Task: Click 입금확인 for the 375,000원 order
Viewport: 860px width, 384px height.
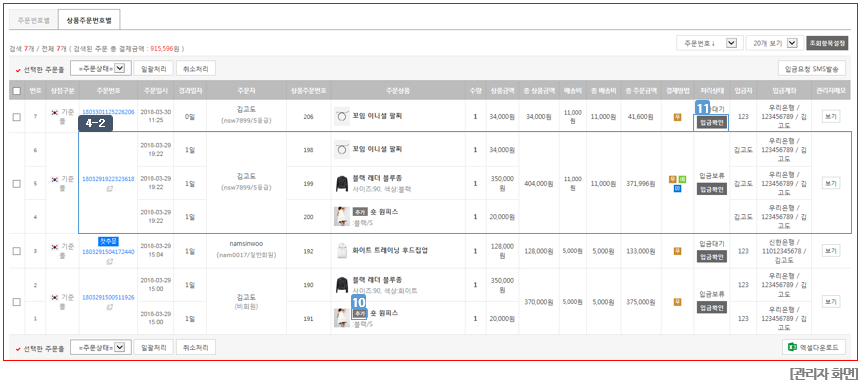Action: click(x=712, y=308)
